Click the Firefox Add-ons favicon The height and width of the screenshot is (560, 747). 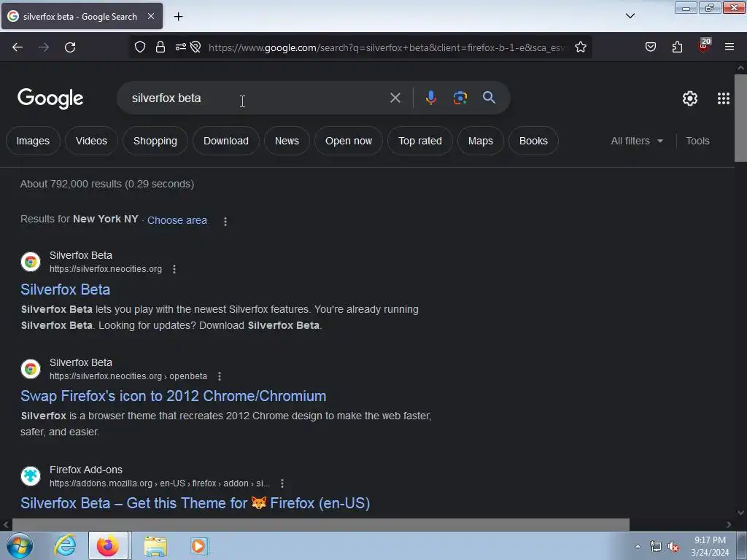point(31,476)
